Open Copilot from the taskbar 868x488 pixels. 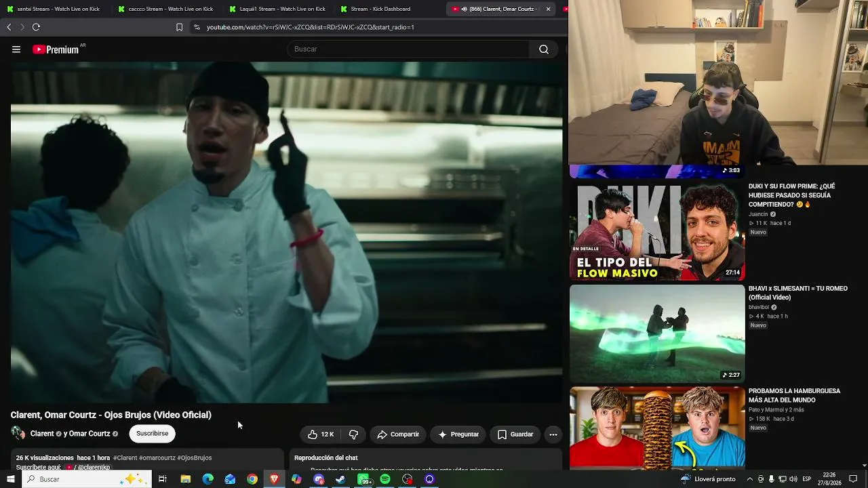point(296,479)
